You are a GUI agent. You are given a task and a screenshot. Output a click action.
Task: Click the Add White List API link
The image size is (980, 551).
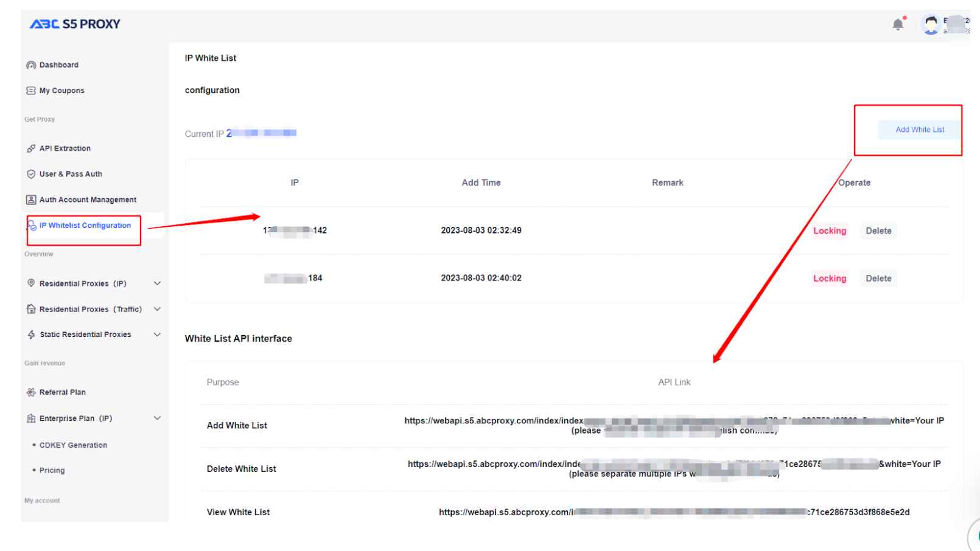(674, 426)
